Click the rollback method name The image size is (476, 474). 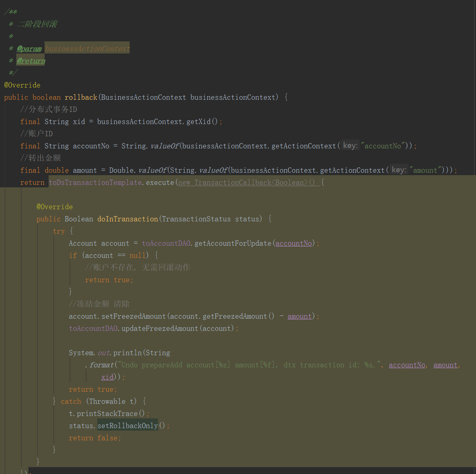[81, 97]
